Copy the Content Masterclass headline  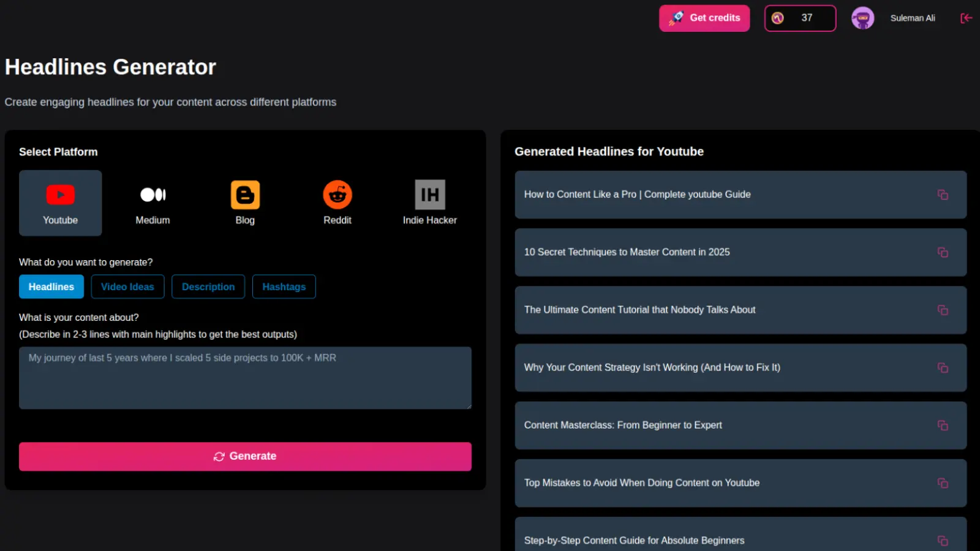(x=943, y=425)
